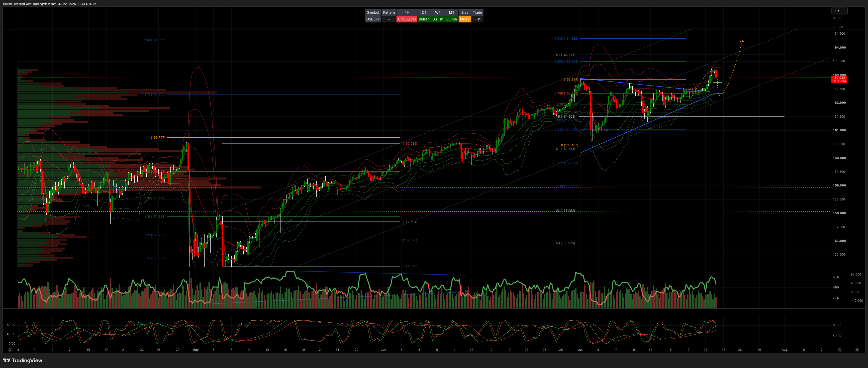868x368 pixels.
Task: Click the 60 K volume axis label
Action: pyautogui.click(x=836, y=277)
